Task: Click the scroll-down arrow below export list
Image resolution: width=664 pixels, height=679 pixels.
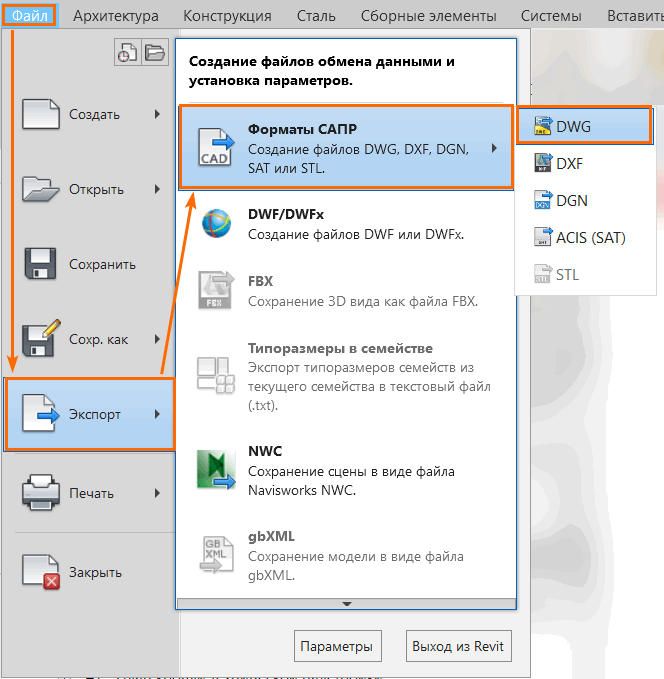Action: click(x=347, y=604)
